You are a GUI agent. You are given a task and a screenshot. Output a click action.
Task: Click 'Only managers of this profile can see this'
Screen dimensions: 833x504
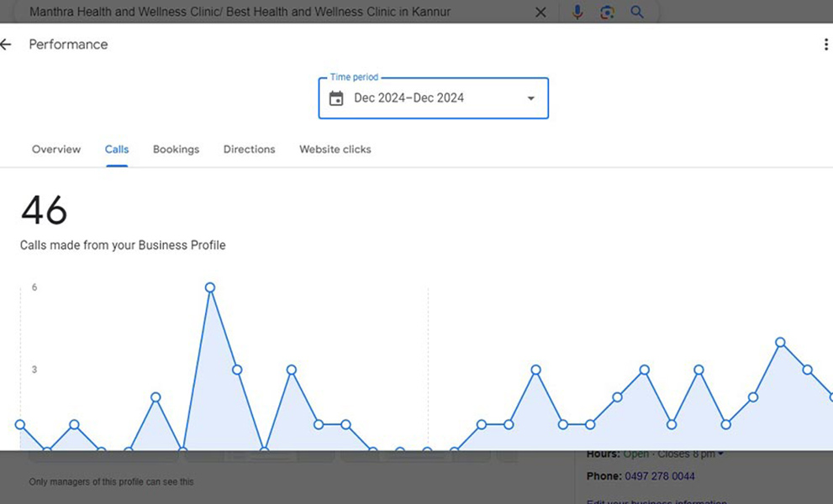coord(111,482)
